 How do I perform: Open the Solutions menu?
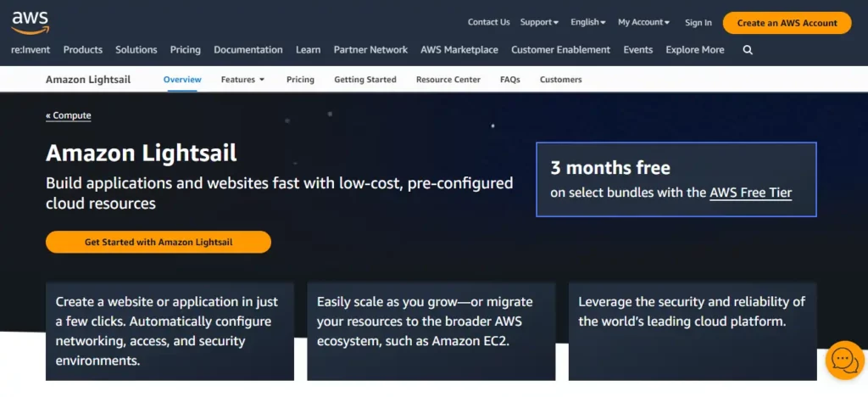136,50
